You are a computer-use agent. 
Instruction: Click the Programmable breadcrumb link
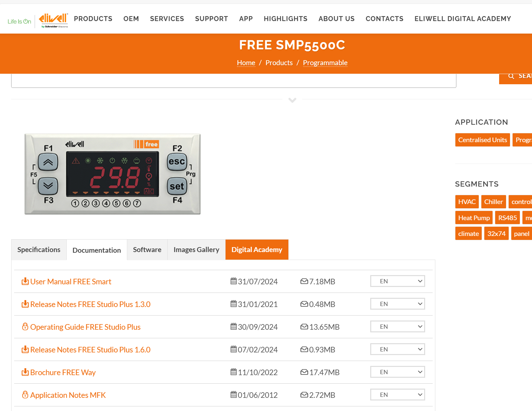[325, 63]
